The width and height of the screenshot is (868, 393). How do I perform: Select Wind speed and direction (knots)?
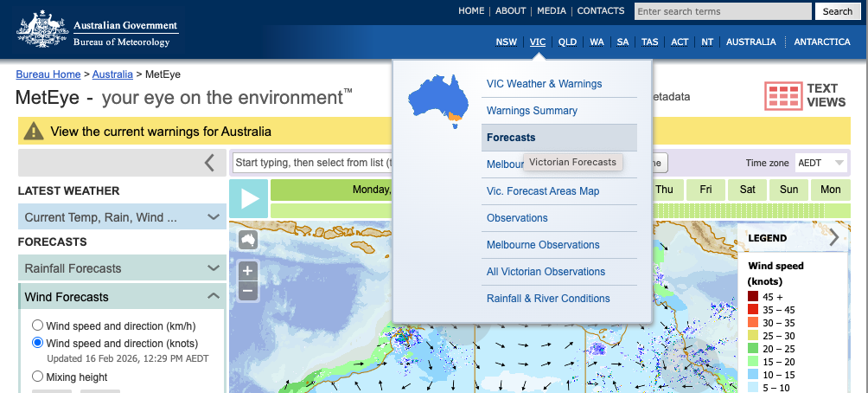[37, 343]
